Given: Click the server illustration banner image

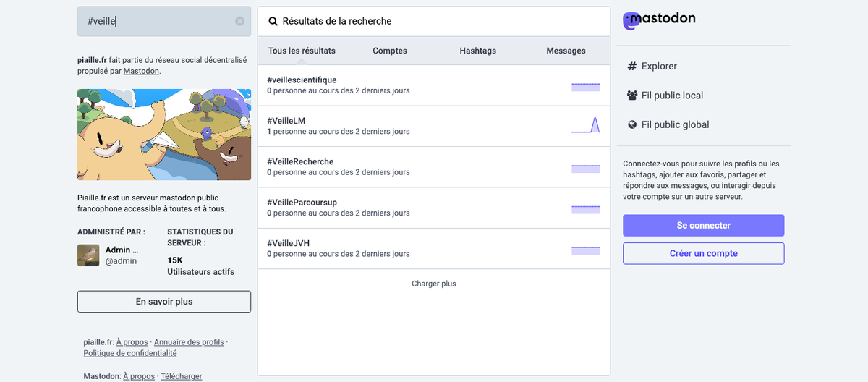Looking at the screenshot, I should [164, 135].
